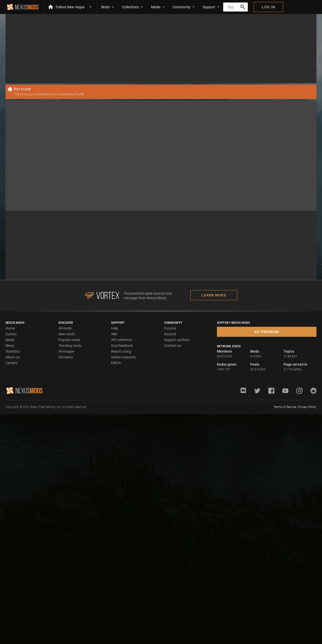Open the Support authors link
Viewport: 322px width, 644px height.
point(177,340)
